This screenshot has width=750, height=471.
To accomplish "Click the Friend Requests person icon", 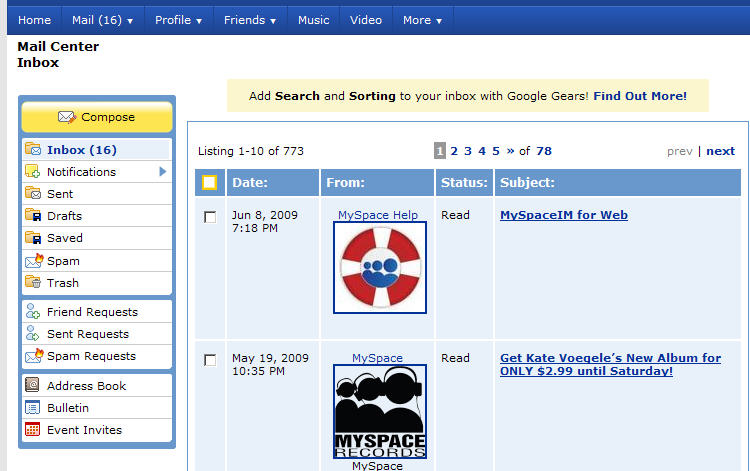I will point(33,311).
